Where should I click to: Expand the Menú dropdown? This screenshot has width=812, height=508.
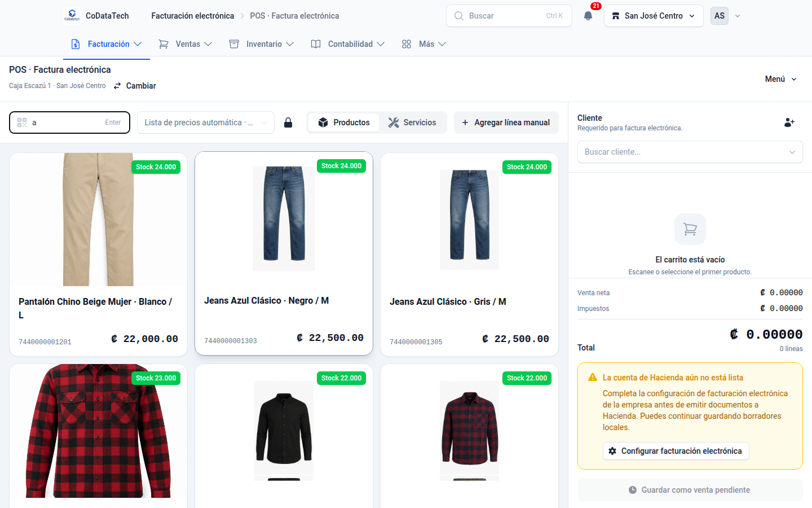point(781,79)
